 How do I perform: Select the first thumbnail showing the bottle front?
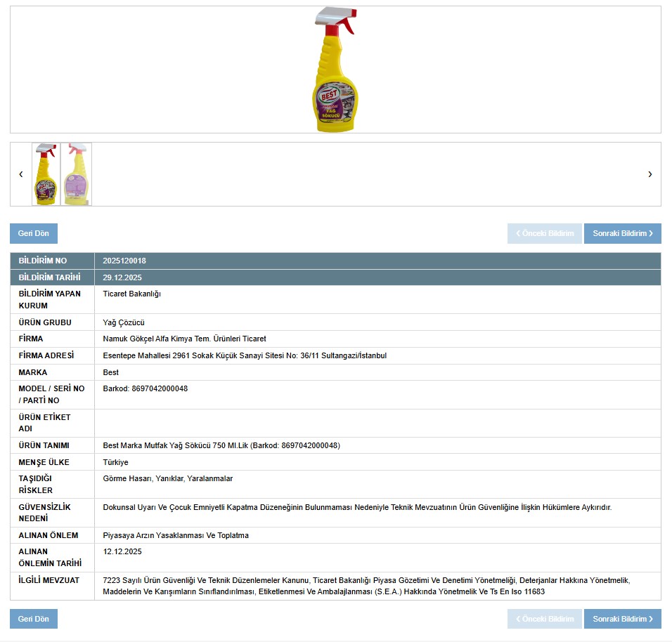pyautogui.click(x=46, y=174)
